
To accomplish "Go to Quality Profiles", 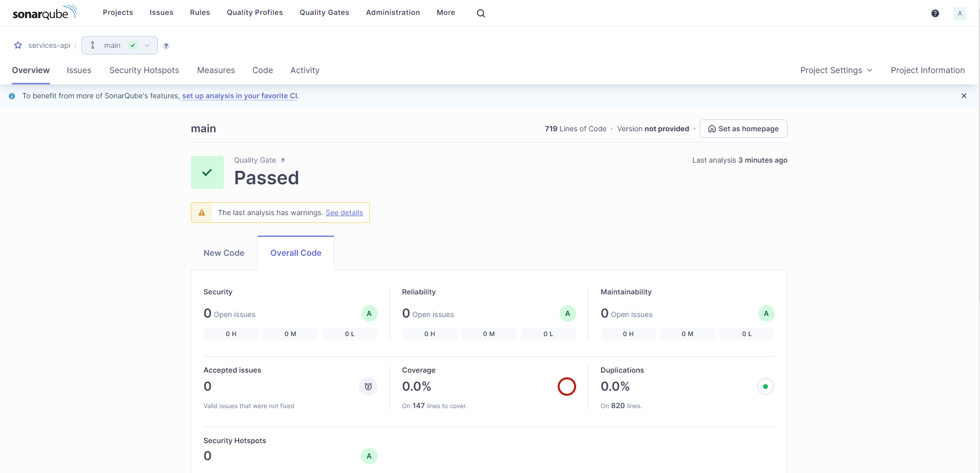I will tap(255, 12).
